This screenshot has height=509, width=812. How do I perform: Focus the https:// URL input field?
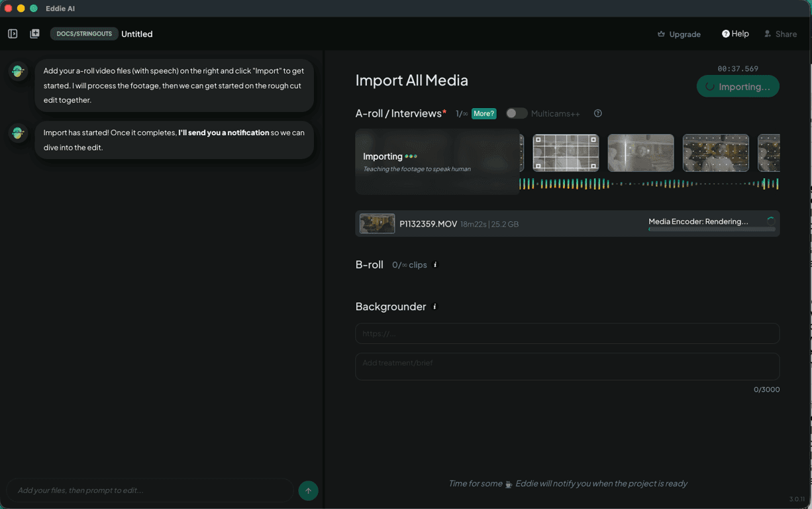point(568,333)
